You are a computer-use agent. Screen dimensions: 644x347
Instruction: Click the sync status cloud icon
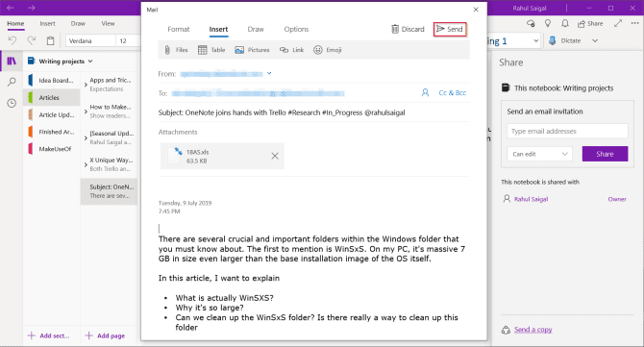click(531, 24)
